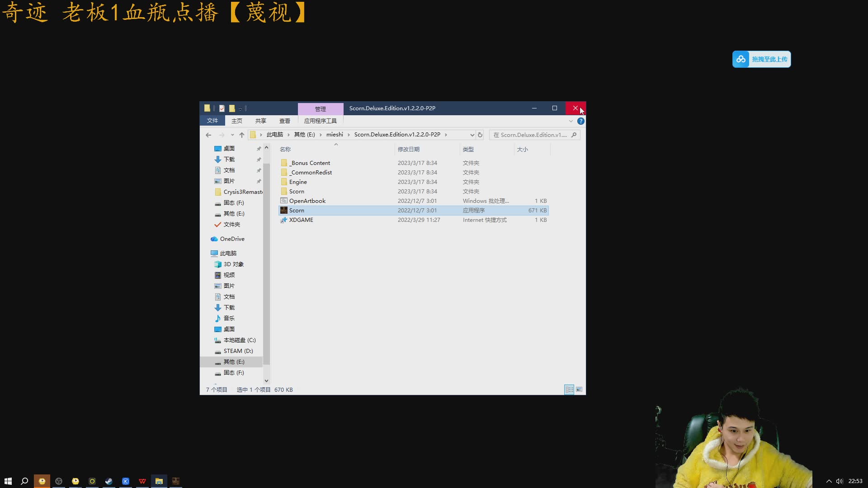Expand the ribbon with chevron
868x488 pixels.
click(571, 121)
